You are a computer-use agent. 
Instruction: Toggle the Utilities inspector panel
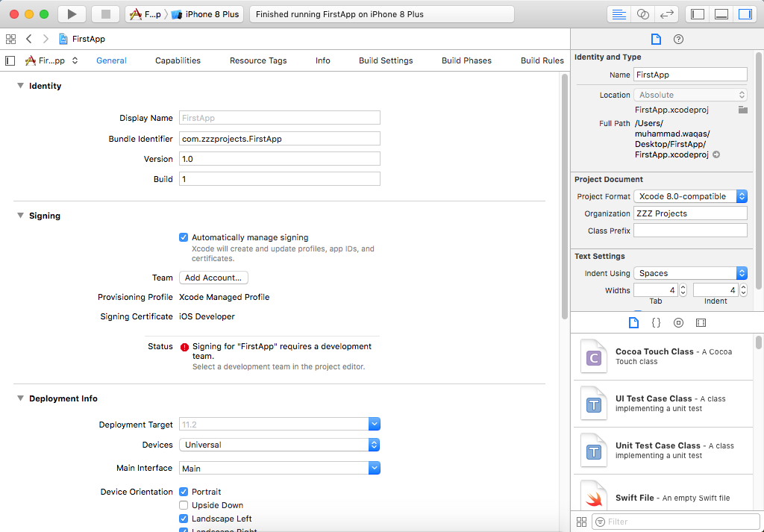click(745, 14)
